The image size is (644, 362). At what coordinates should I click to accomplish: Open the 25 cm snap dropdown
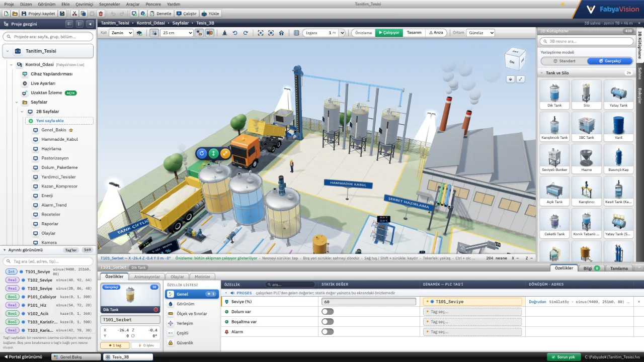[177, 33]
